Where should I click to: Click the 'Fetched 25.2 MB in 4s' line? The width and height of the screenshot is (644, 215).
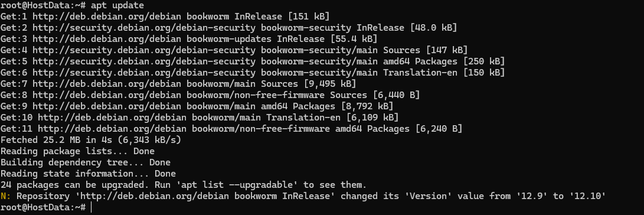pos(91,140)
